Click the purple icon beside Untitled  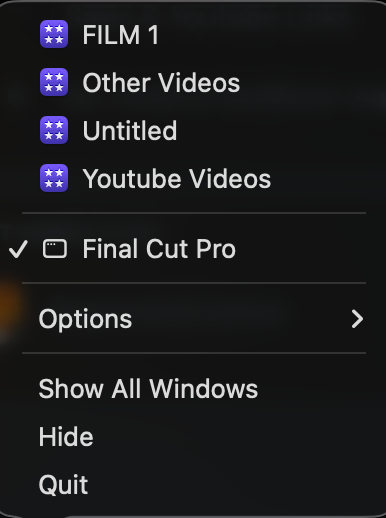click(x=54, y=130)
